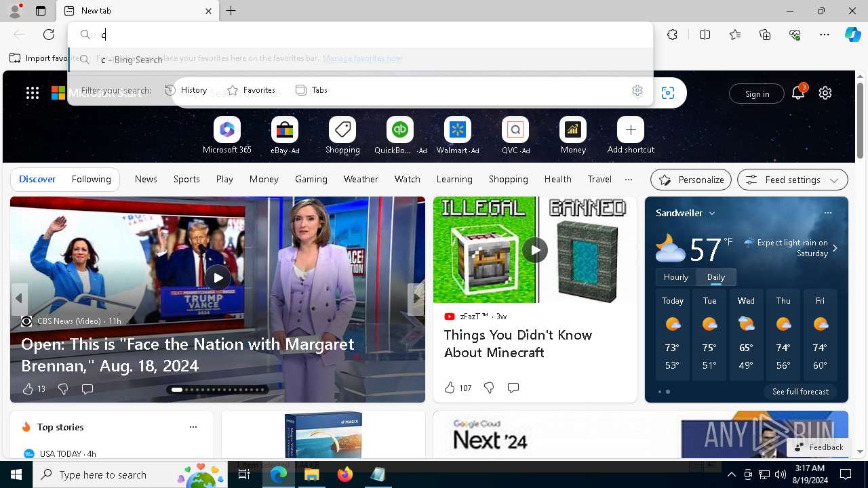Filter search by Tabs
This screenshot has height=488, width=868.
(x=312, y=90)
